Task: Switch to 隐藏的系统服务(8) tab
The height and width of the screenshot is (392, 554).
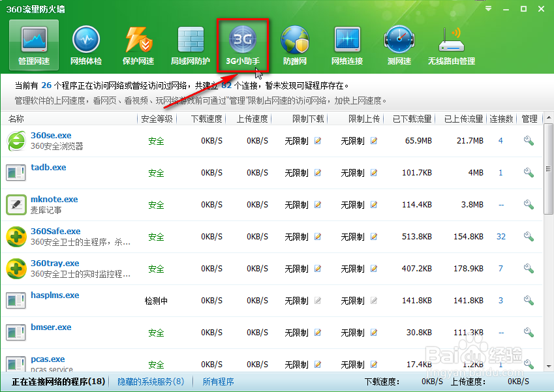Action: click(x=151, y=382)
